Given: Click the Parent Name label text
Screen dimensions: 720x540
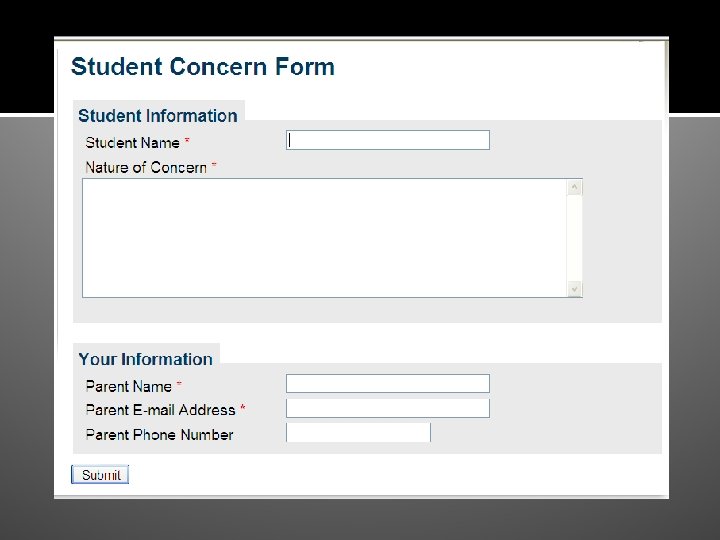Looking at the screenshot, I should [x=128, y=386].
